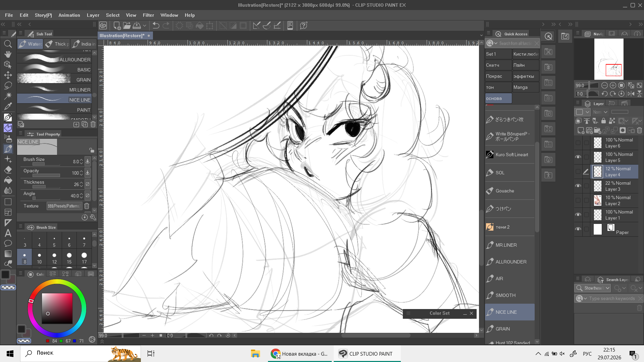Select Kuro Soft Lineart in Quick Access

point(510,155)
